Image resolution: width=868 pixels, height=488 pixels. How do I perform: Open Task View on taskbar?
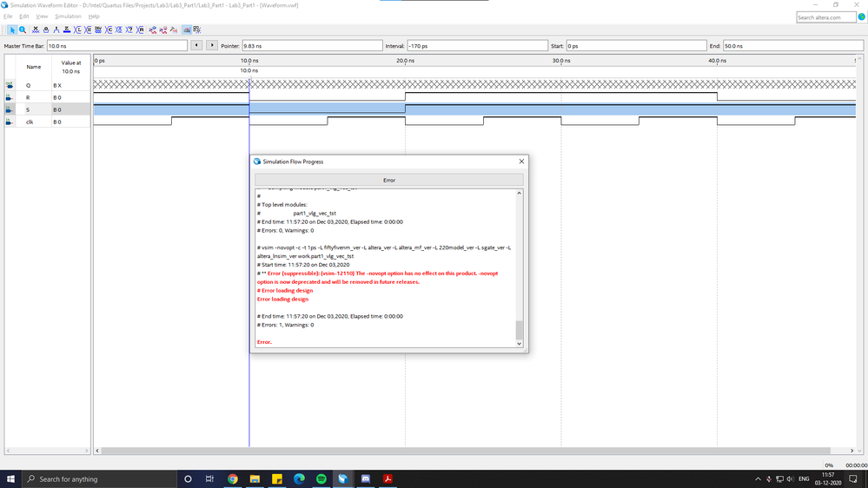point(209,479)
